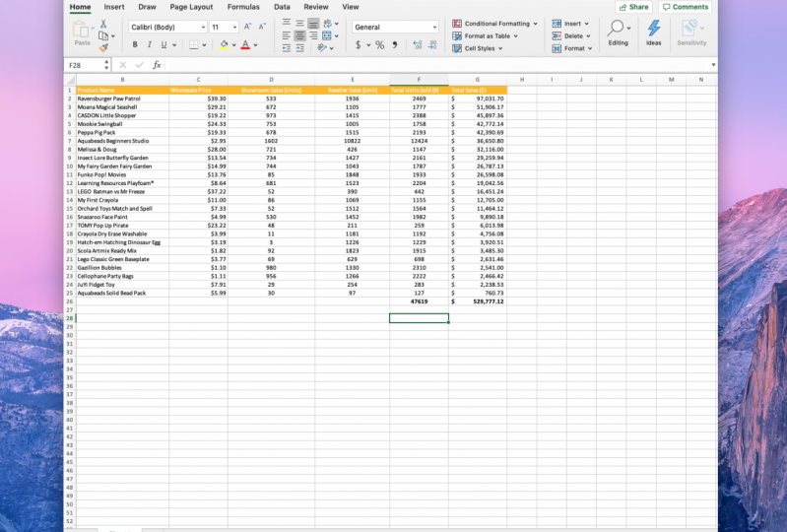
Task: Select the column F header
Action: (x=419, y=80)
